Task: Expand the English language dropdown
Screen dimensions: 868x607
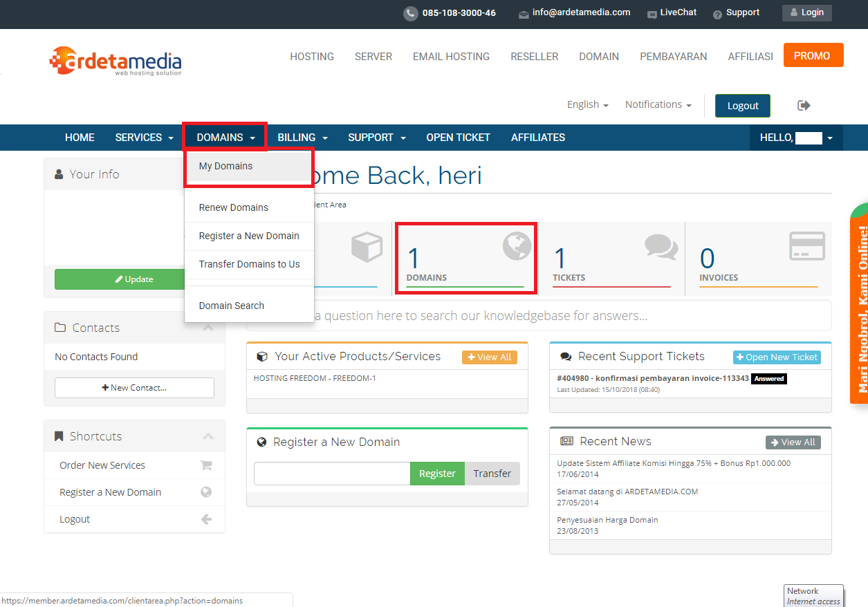Action: (587, 104)
